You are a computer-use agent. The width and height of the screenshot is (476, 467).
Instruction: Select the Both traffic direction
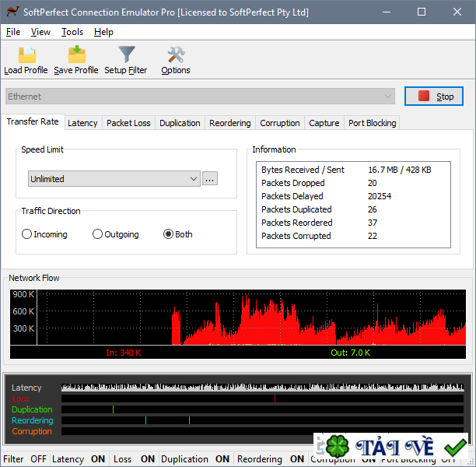168,234
